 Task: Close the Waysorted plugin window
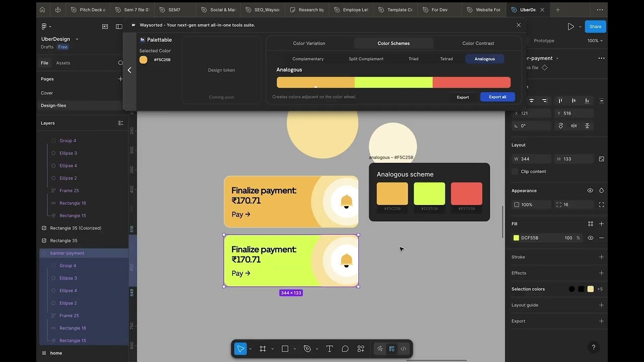(519, 25)
